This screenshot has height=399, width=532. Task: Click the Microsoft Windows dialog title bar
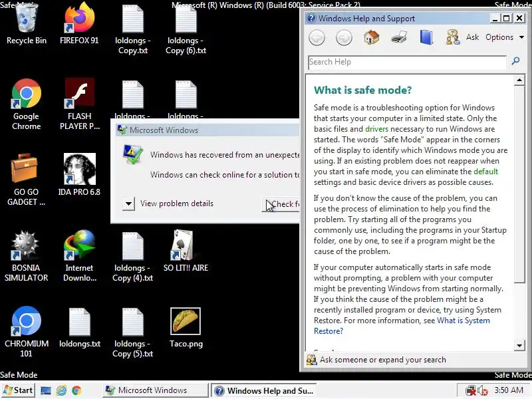click(x=207, y=130)
